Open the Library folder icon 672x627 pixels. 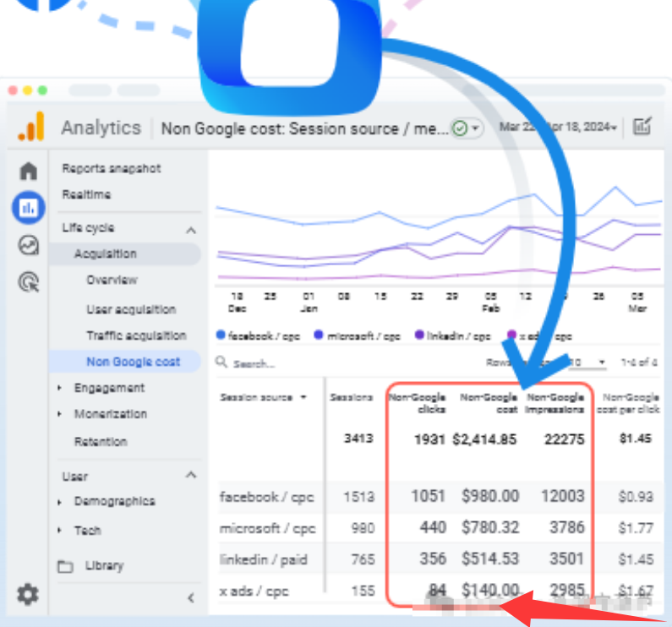tap(65, 566)
